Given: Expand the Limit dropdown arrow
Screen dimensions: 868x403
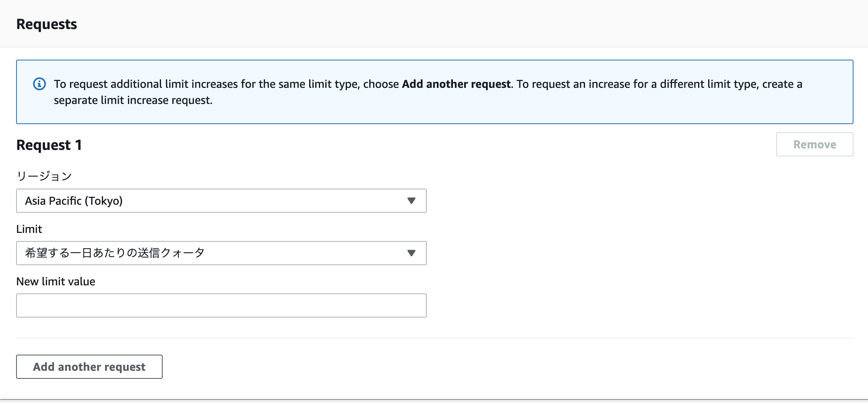Looking at the screenshot, I should point(411,253).
